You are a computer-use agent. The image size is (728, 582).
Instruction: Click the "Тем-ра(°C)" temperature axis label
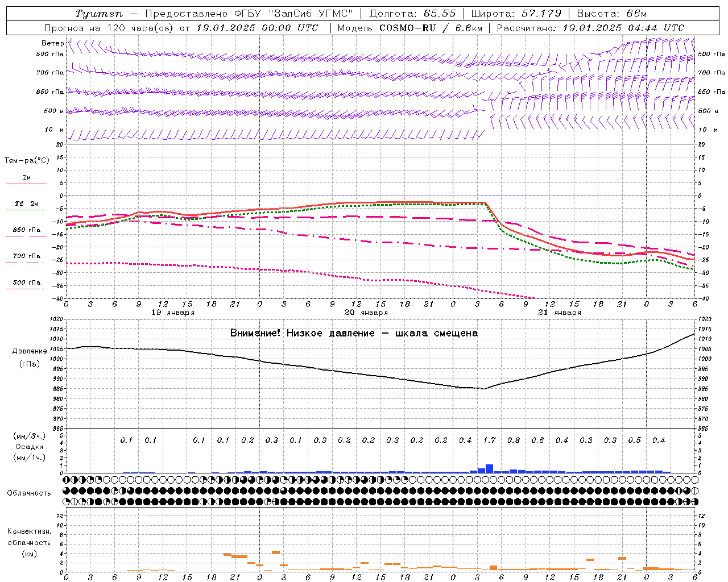27,161
